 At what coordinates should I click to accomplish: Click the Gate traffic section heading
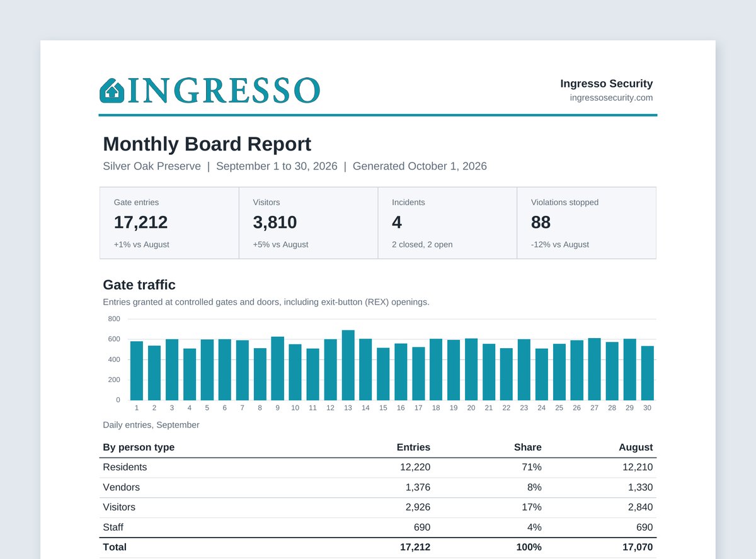(x=139, y=285)
